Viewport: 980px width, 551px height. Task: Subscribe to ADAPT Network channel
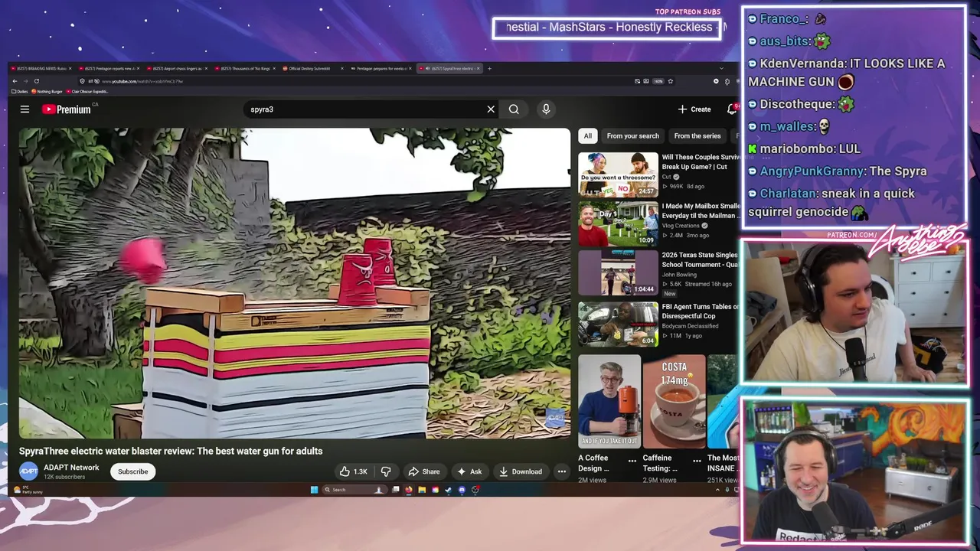pos(132,471)
